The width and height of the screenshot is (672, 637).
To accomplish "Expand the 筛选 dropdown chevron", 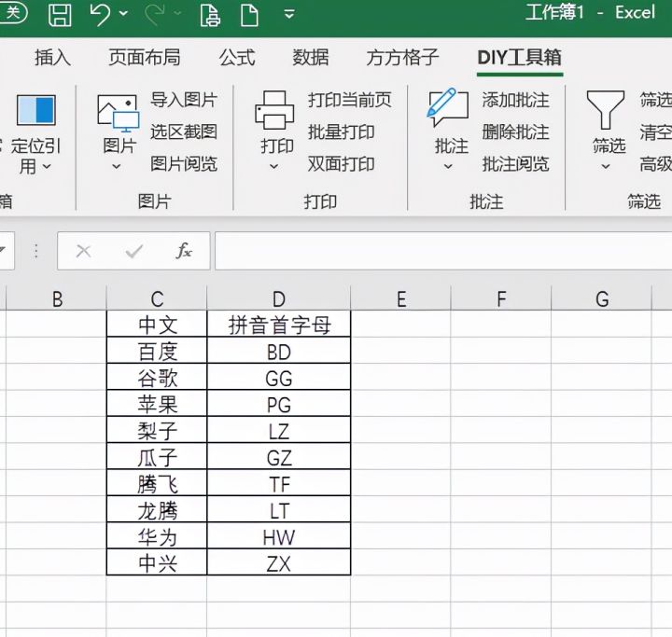I will 606,167.
